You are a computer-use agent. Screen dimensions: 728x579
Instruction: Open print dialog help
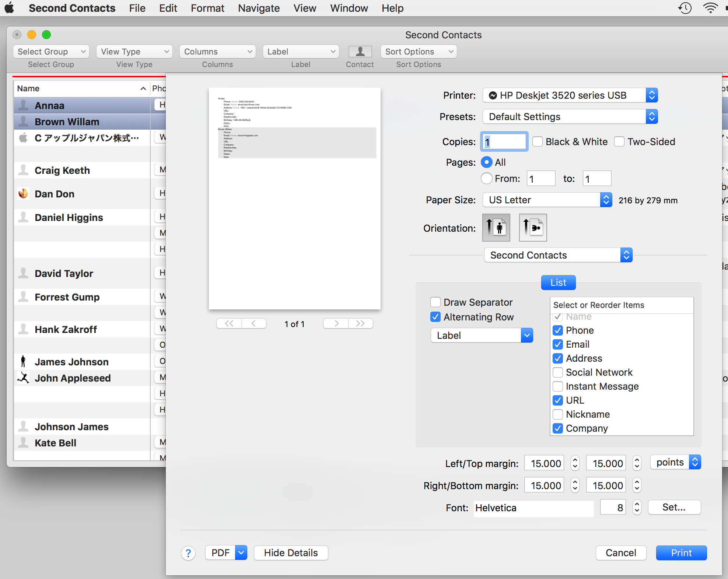188,553
